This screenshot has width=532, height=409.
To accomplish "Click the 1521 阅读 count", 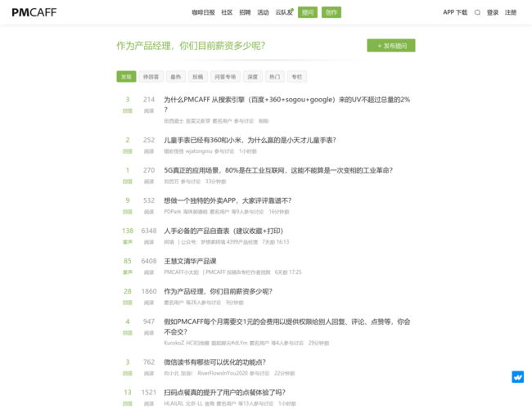I will (149, 393).
